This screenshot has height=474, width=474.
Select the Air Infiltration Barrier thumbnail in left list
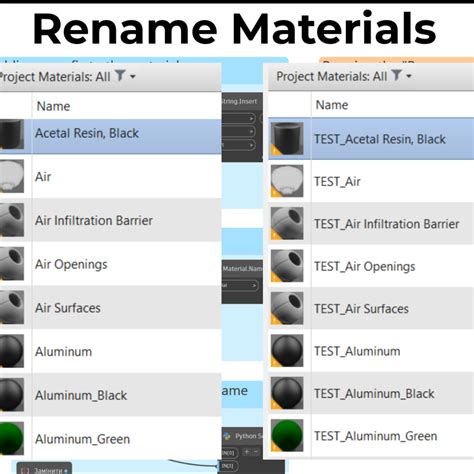12,220
